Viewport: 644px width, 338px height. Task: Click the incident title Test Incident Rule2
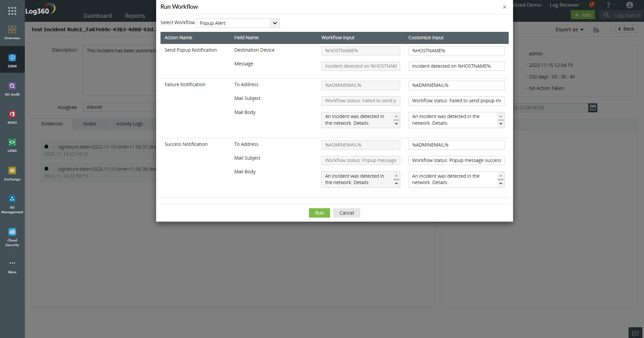tap(94, 30)
